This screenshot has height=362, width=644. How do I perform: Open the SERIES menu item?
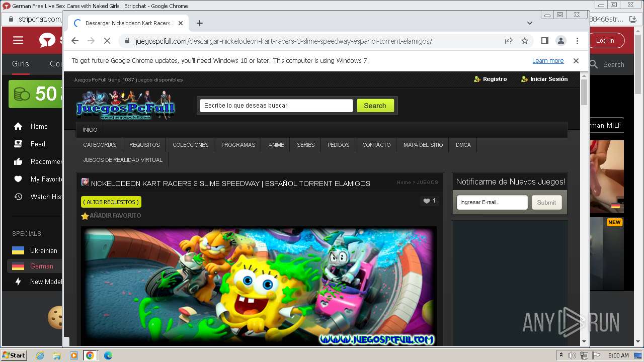tap(305, 145)
